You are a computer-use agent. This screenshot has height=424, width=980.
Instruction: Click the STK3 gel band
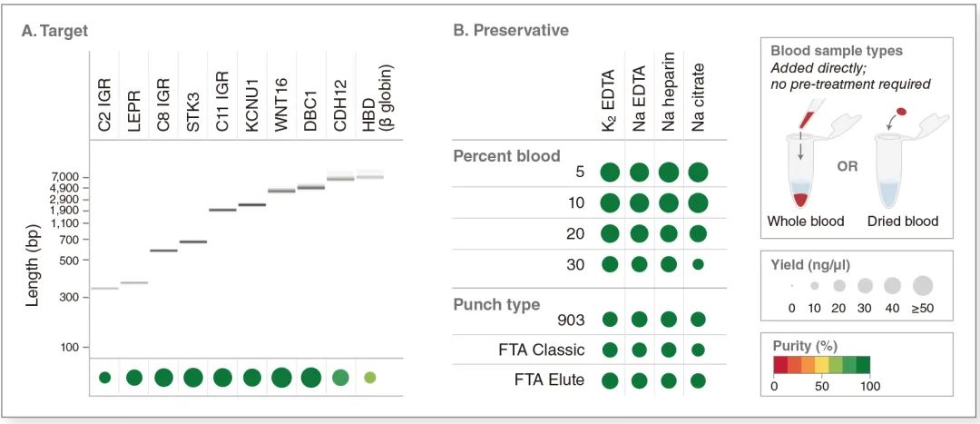pos(192,242)
